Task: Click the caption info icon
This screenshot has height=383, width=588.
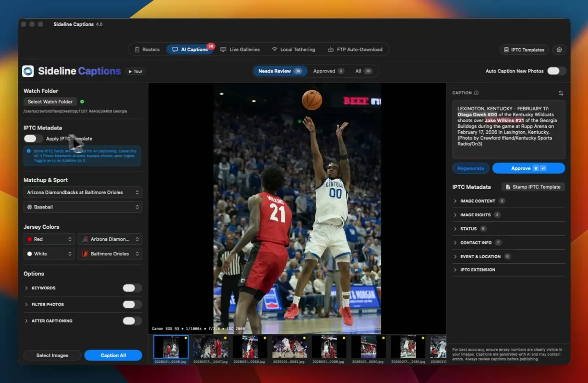Action: tap(476, 93)
